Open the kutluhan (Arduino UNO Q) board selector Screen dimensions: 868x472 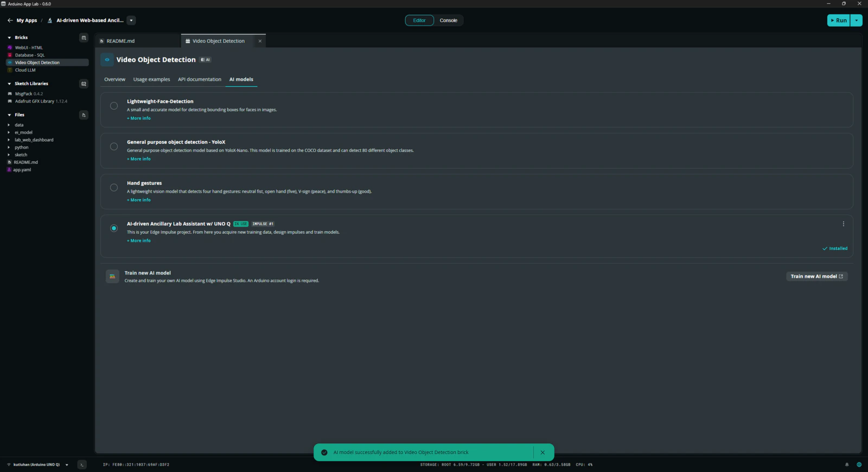click(x=37, y=465)
